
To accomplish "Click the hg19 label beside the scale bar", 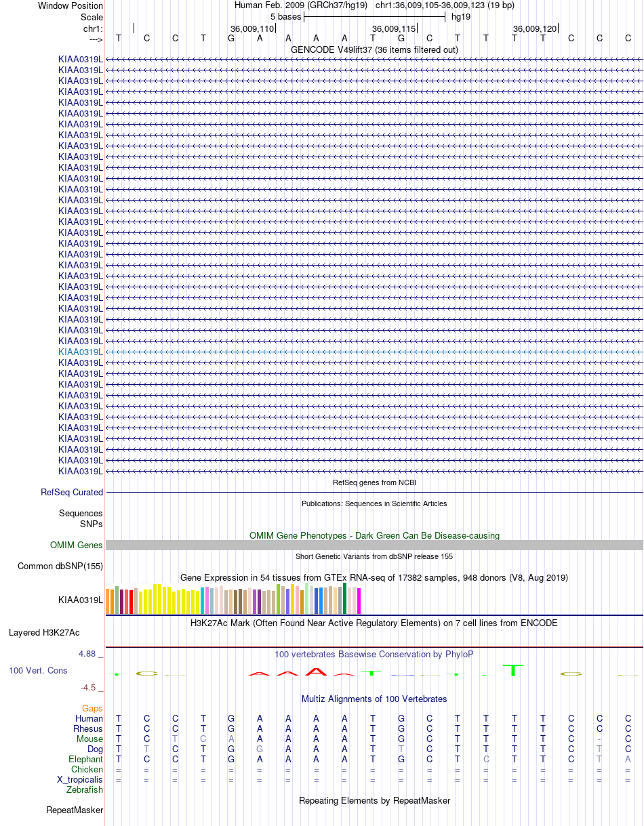I will click(x=461, y=17).
